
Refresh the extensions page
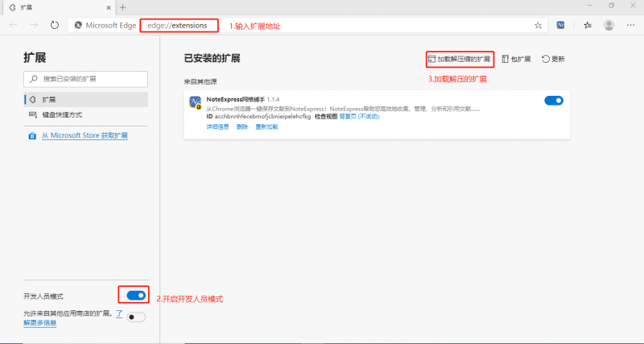55,25
